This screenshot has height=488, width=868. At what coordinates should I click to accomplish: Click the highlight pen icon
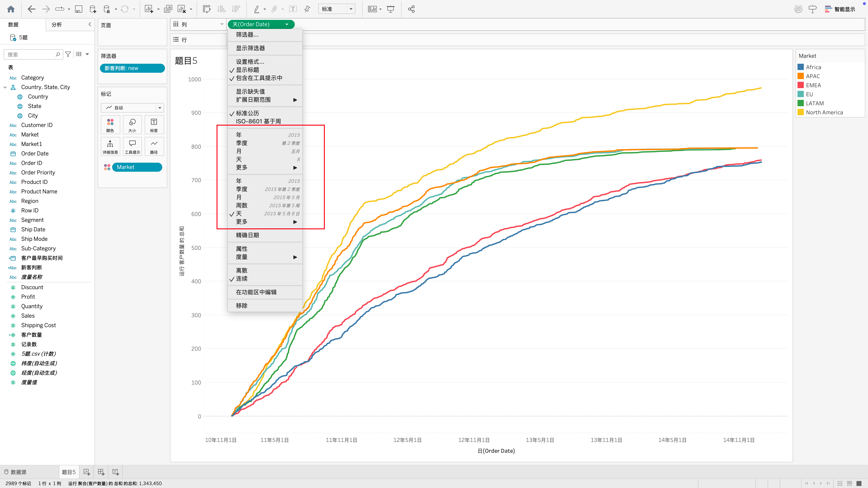click(257, 9)
